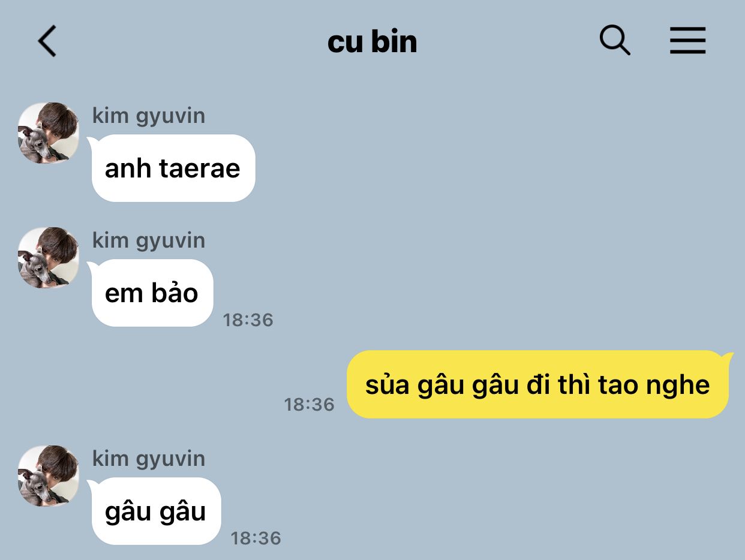Click the word "taerae" in the first message
The image size is (745, 560).
[x=199, y=169]
